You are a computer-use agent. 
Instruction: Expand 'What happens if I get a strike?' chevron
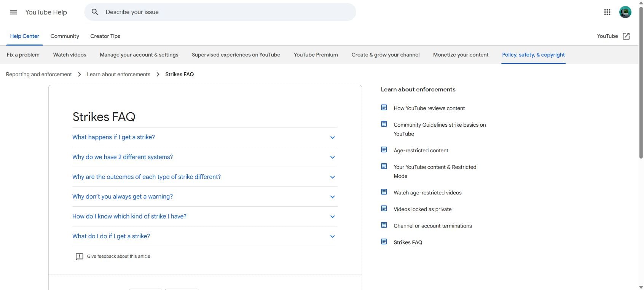332,137
